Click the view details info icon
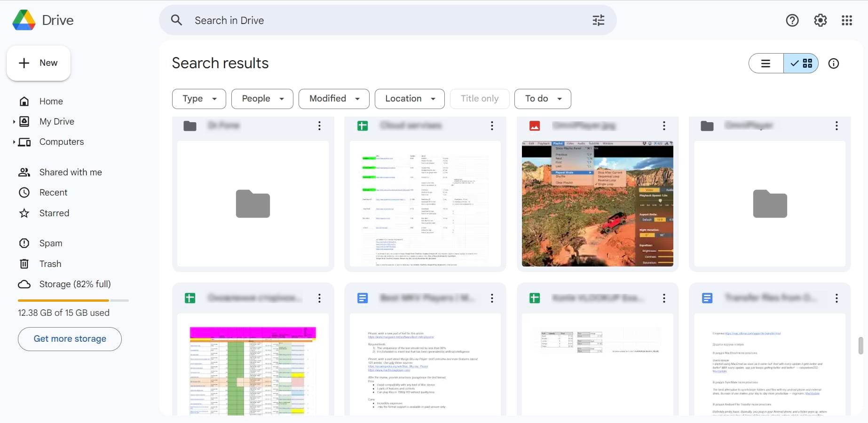 834,63
